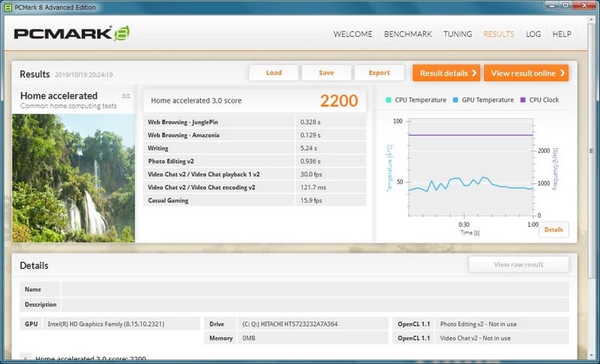The image size is (600, 364).
Task: Open the TUNING tab
Action: pos(457,34)
